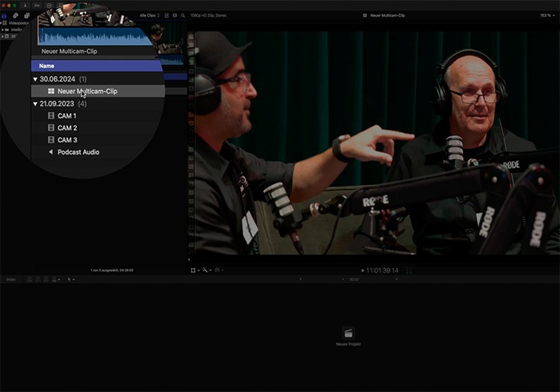This screenshot has height=392, width=560.
Task: Click connect clip to storyline icon
Action: (x=30, y=279)
